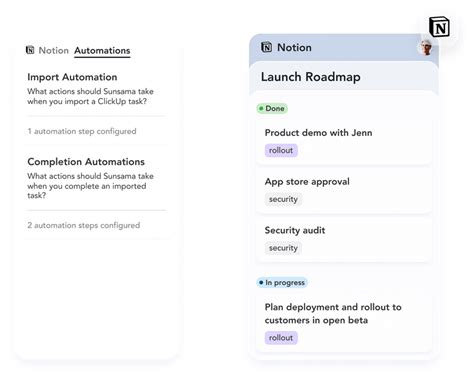474x379 pixels.
Task: Click the large Notion logo badge
Action: 439,27
